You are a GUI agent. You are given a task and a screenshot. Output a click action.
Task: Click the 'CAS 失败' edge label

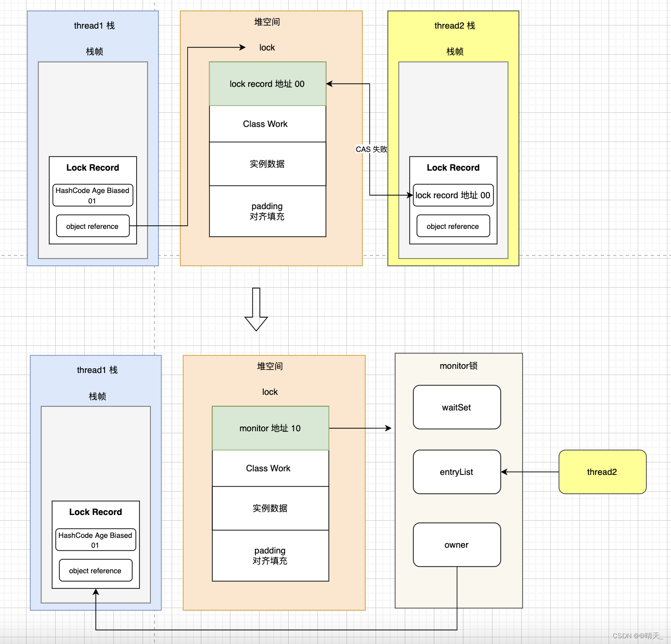click(371, 149)
